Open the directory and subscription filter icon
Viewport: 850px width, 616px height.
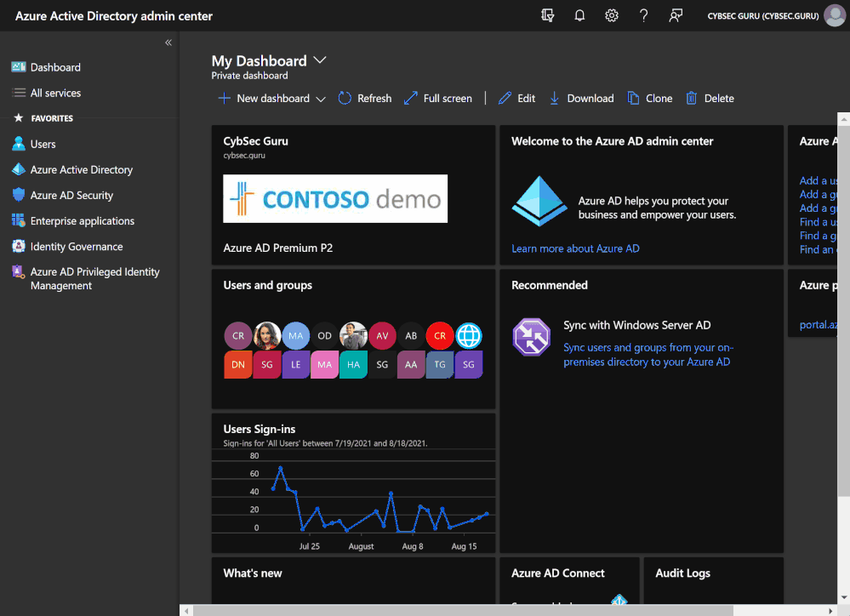click(x=547, y=15)
